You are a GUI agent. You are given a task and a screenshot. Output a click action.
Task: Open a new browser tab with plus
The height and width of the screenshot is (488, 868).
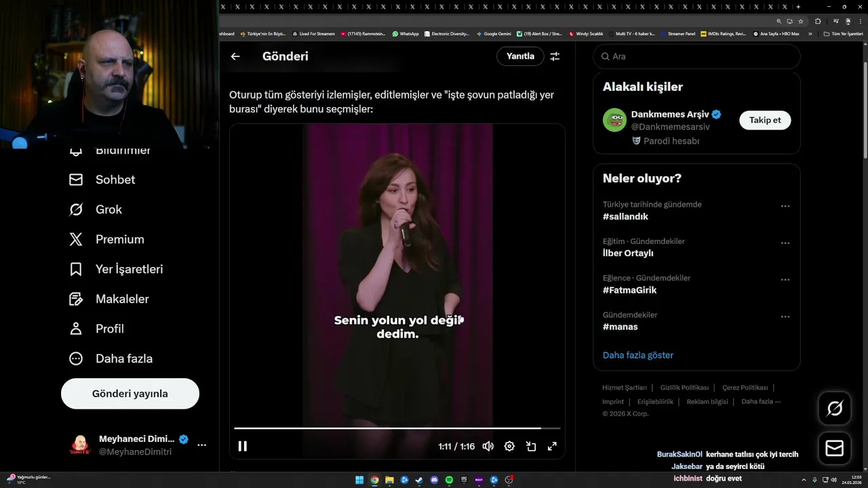798,7
